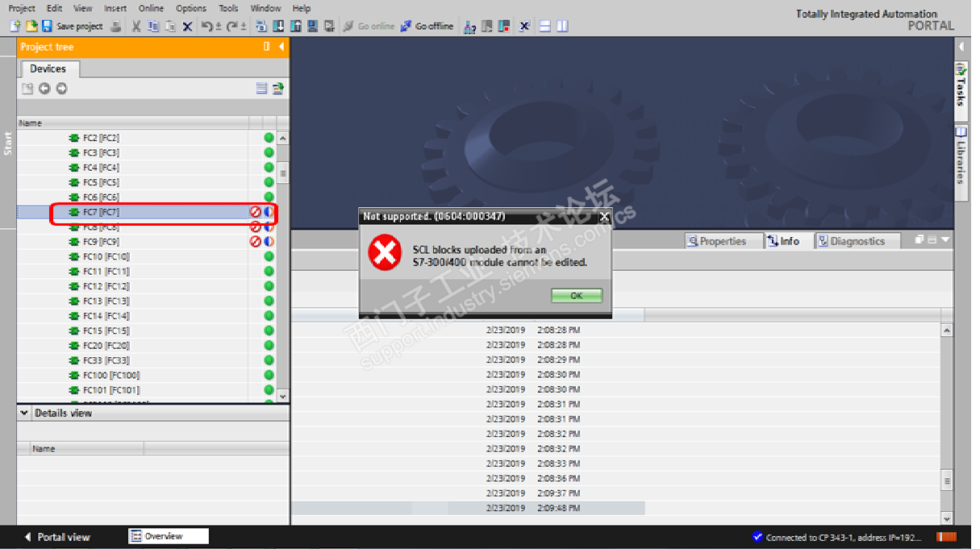Click the list view icon in Project tree
The height and width of the screenshot is (549, 980).
261,89
